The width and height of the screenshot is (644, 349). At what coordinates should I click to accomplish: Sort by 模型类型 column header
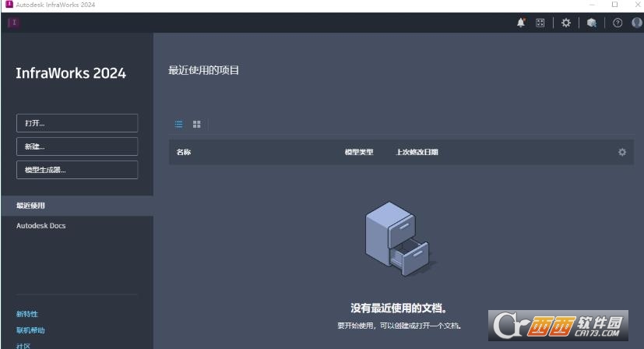(359, 152)
